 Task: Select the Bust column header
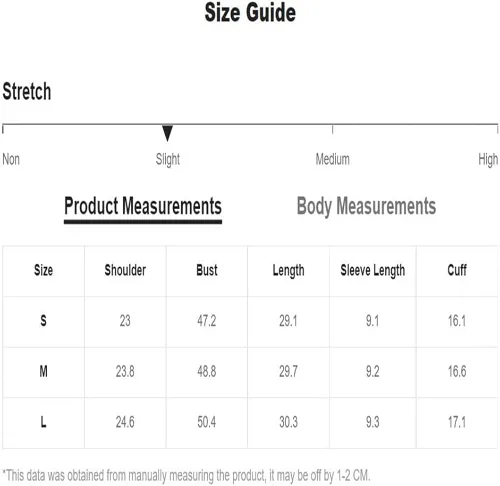point(207,270)
